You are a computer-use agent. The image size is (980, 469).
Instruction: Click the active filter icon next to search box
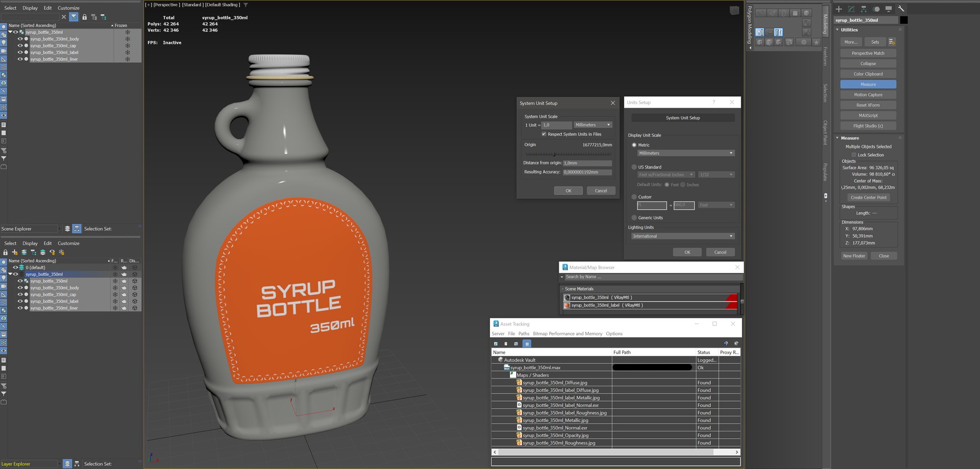pos(74,17)
